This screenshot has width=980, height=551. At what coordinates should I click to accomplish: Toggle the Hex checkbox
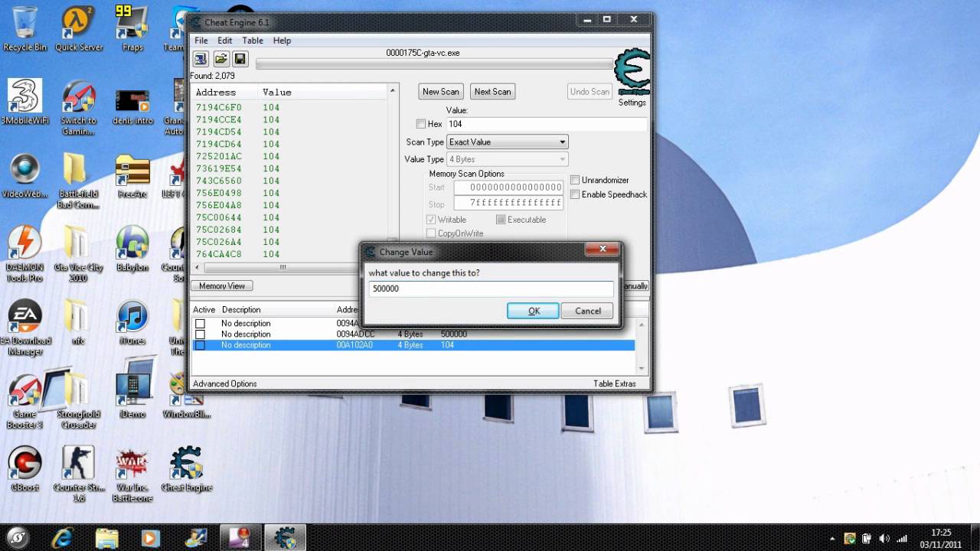point(420,124)
